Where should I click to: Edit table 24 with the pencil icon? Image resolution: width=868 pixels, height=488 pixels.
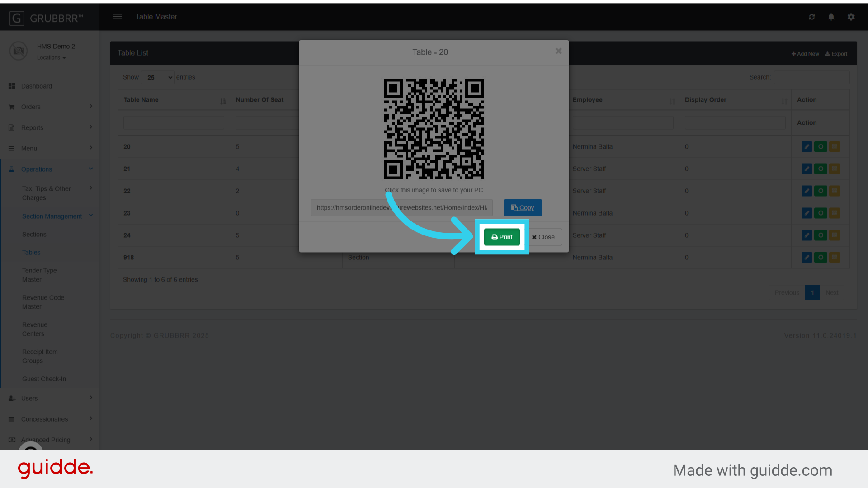(x=807, y=235)
